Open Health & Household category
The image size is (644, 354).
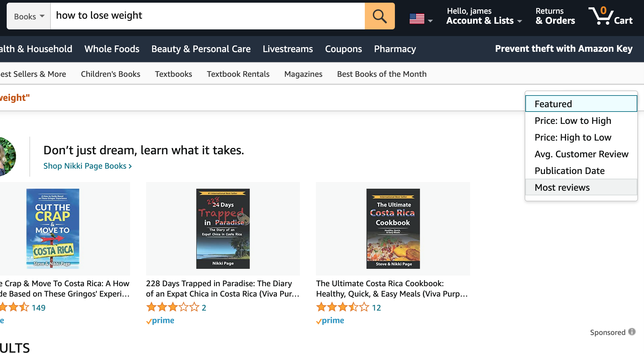(x=36, y=49)
